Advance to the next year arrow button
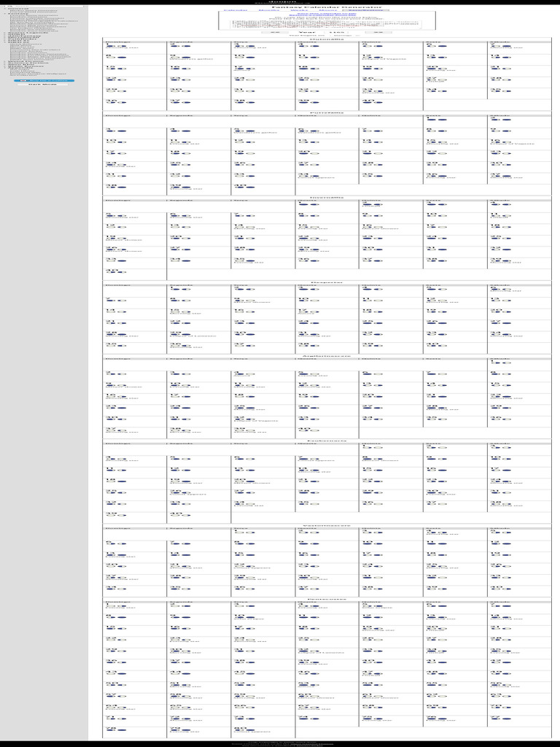The height and width of the screenshot is (747, 560). 379,33
